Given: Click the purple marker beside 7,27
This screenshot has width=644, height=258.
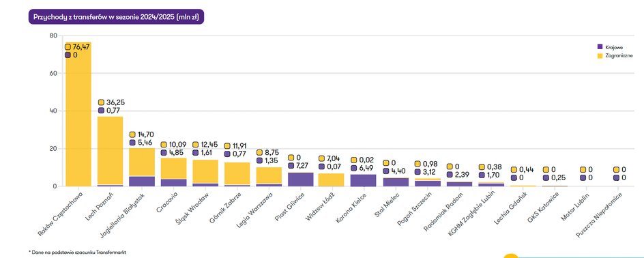Looking at the screenshot, I should pos(291,166).
